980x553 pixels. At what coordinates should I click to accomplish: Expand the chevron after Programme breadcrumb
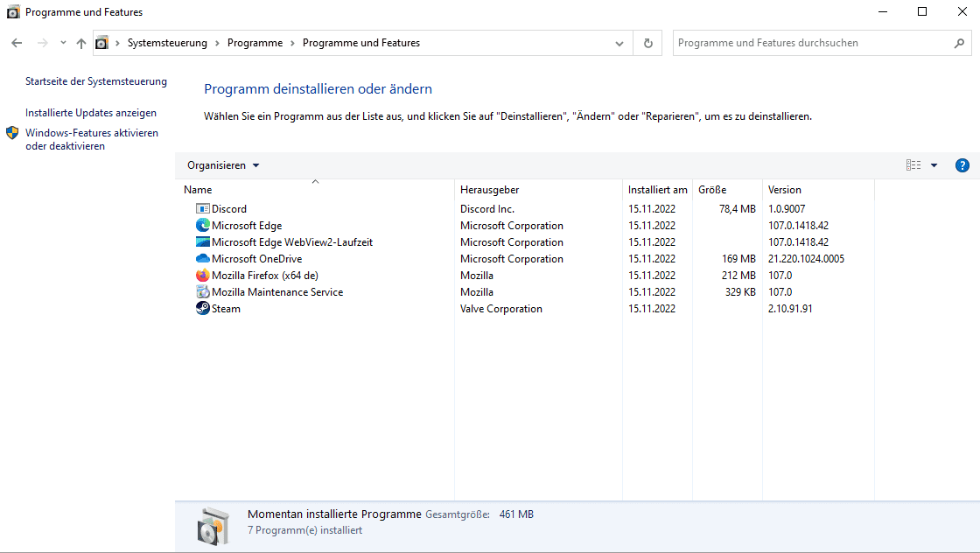click(292, 43)
